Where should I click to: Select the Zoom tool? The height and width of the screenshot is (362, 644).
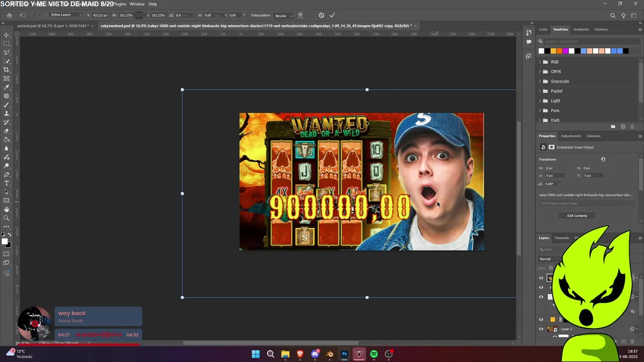pos(7,218)
